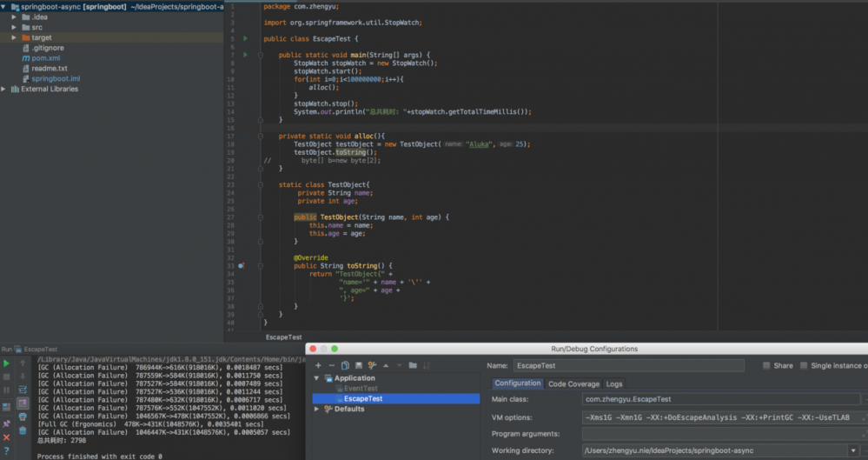Viewport: 868px width, 460px height.
Task: Expand the src folder in project tree
Action: 14,27
